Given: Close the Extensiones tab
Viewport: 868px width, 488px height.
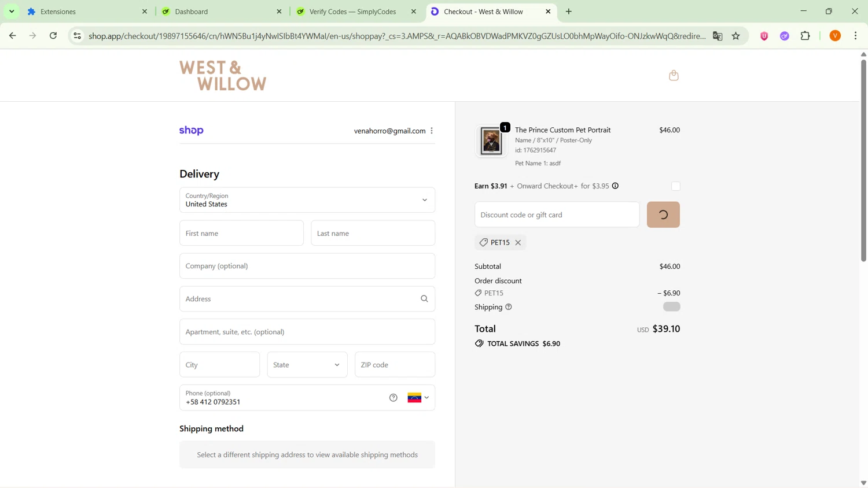Looking at the screenshot, I should 145,12.
